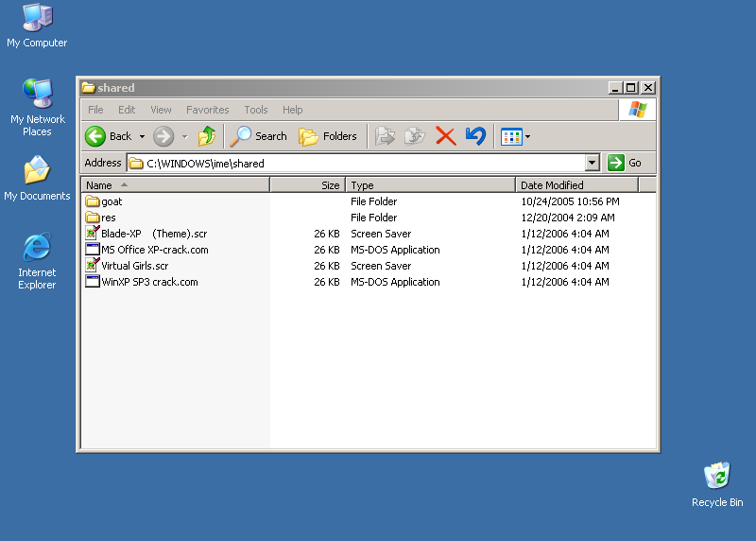
Task: Click the 'MS Office XP-crack.com' file name
Action: 155,250
